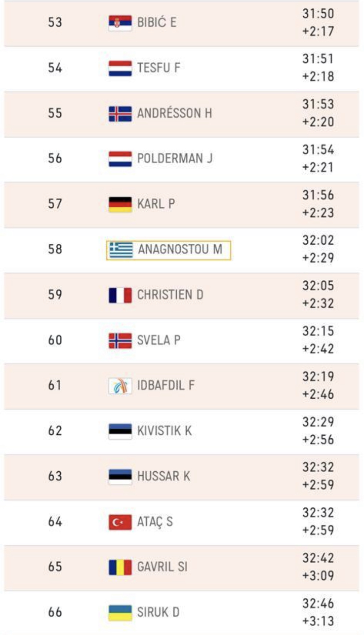Image resolution: width=364 pixels, height=635 pixels.
Task: Select rank 53 position number
Action: [x=55, y=22]
